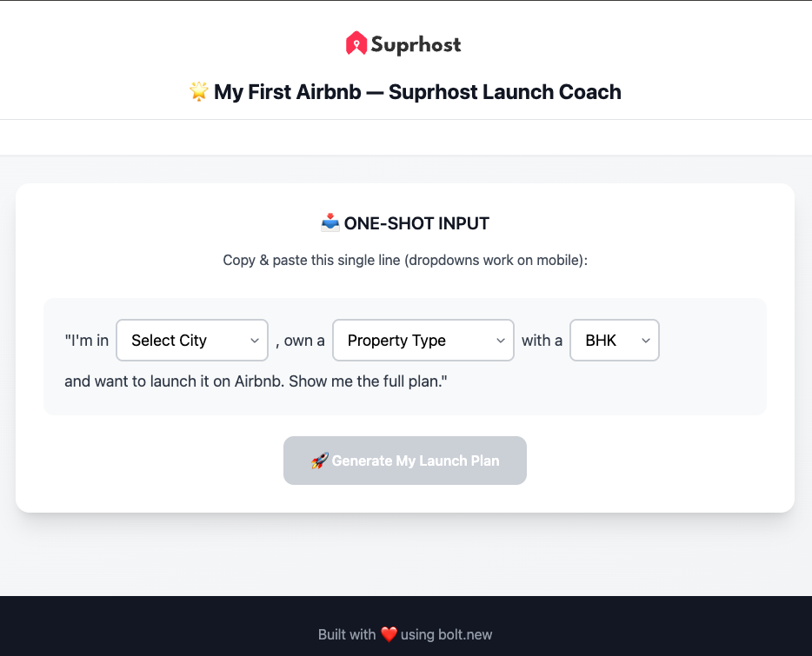
Task: Click the chevron on the BHK dropdown
Action: point(645,340)
